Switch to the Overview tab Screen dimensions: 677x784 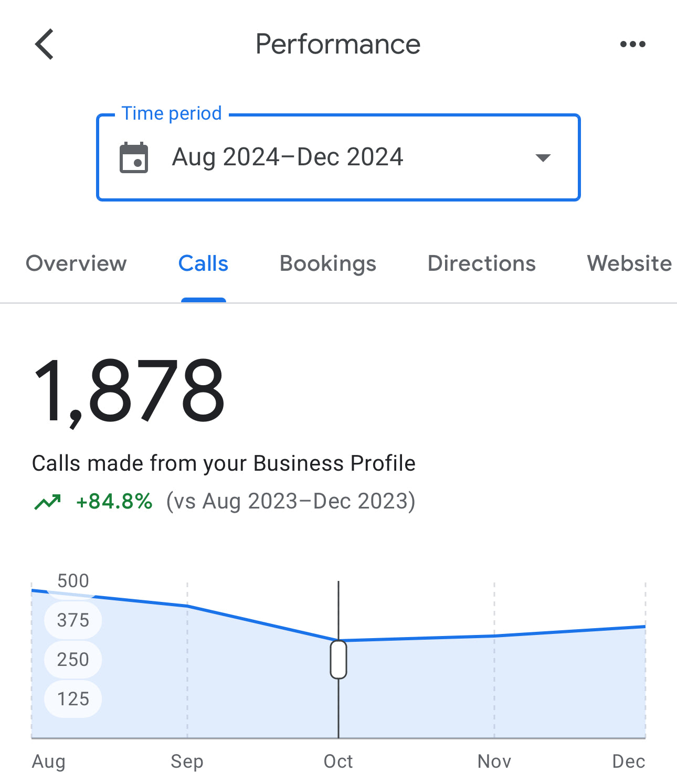point(76,263)
